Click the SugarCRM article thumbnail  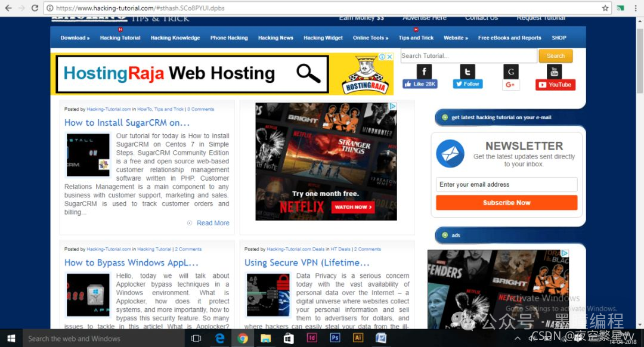click(88, 155)
